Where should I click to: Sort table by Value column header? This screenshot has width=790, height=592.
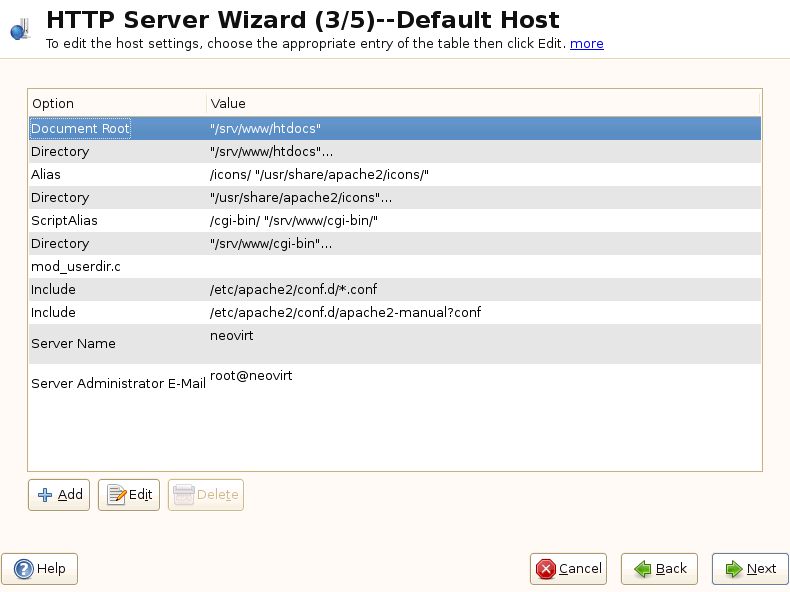[480, 104]
